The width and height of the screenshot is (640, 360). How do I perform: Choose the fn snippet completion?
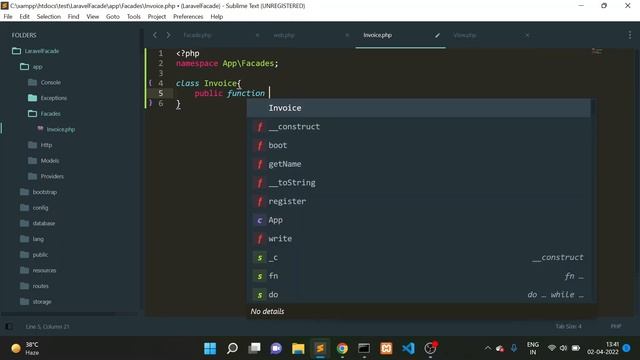(418, 276)
